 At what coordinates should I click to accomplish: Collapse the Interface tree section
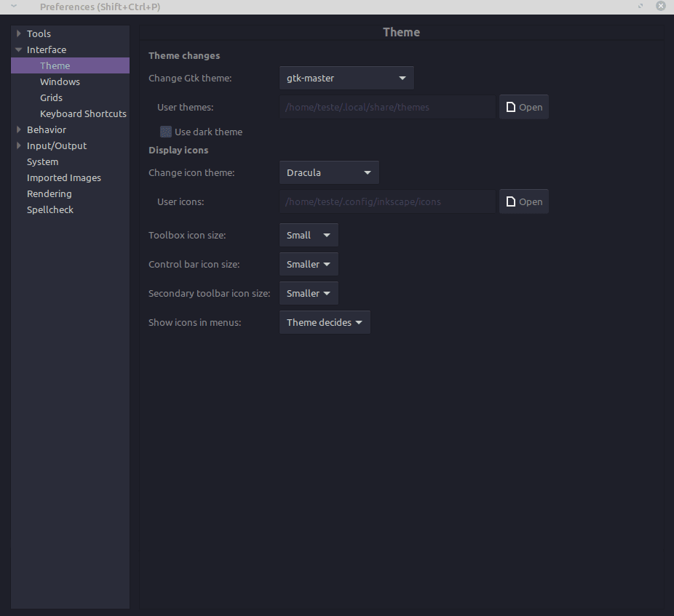pos(19,49)
